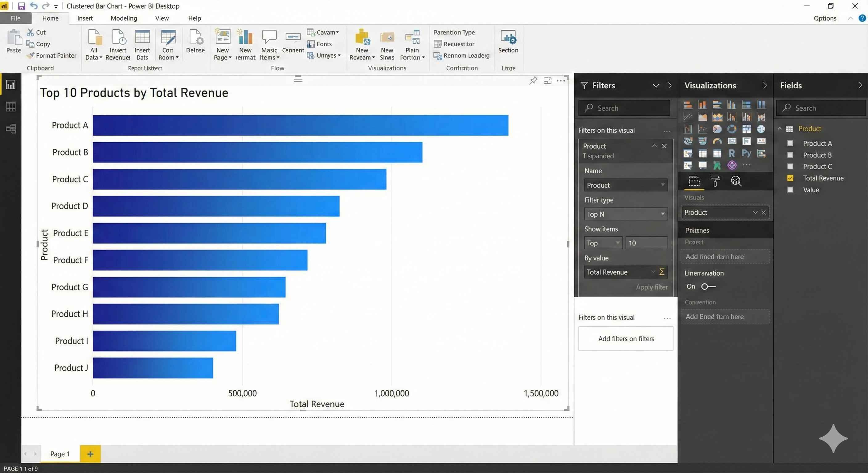Select the Pie chart visualization icon
This screenshot has height=473, width=868.
717,129
